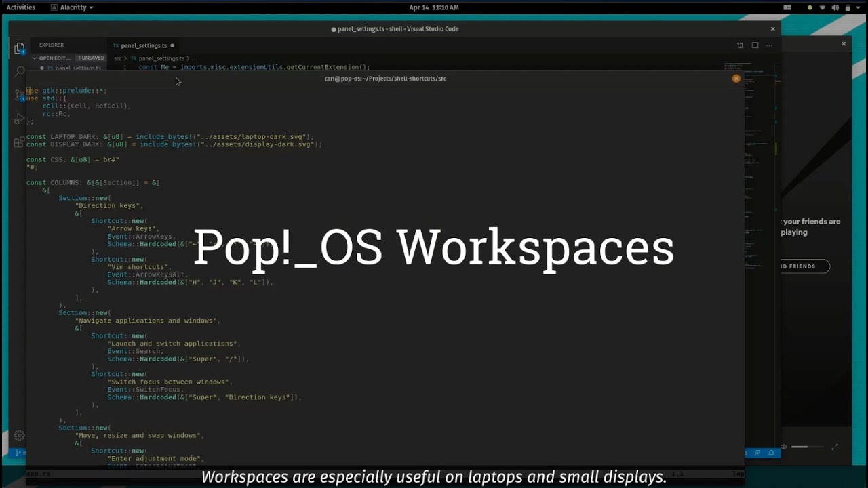Viewport: 868px width, 488px height.
Task: Open the Search view in VS Code
Action: (19, 70)
